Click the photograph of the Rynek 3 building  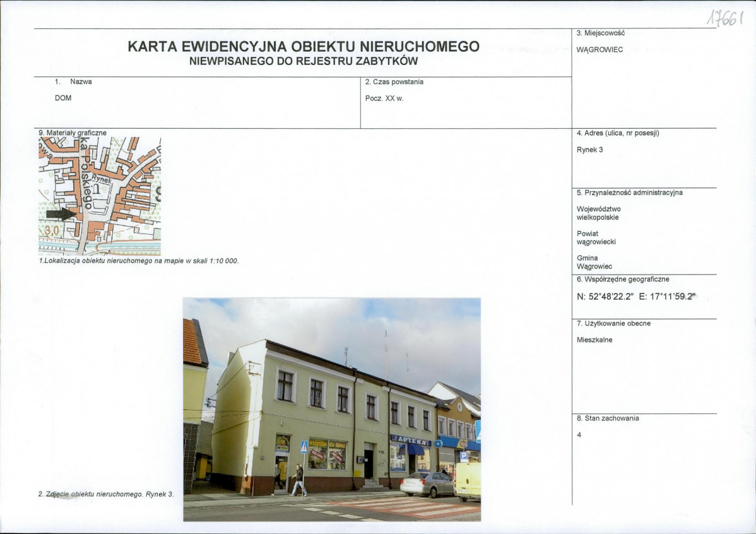point(332,410)
